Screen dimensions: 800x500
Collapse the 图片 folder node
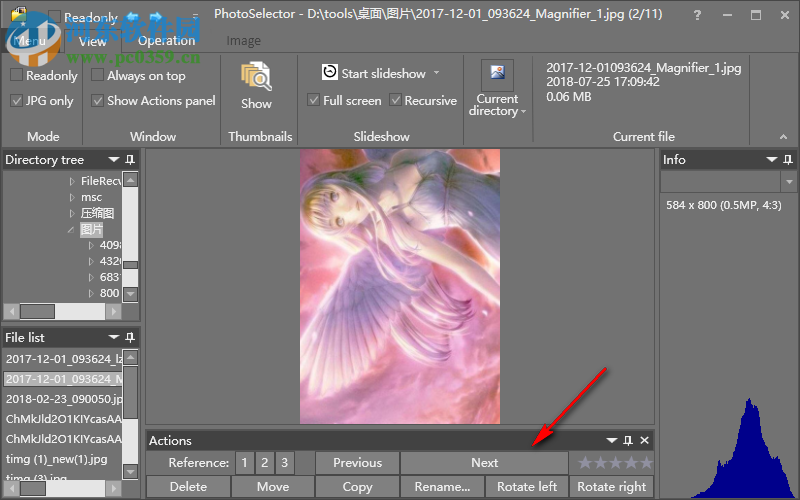[x=71, y=230]
